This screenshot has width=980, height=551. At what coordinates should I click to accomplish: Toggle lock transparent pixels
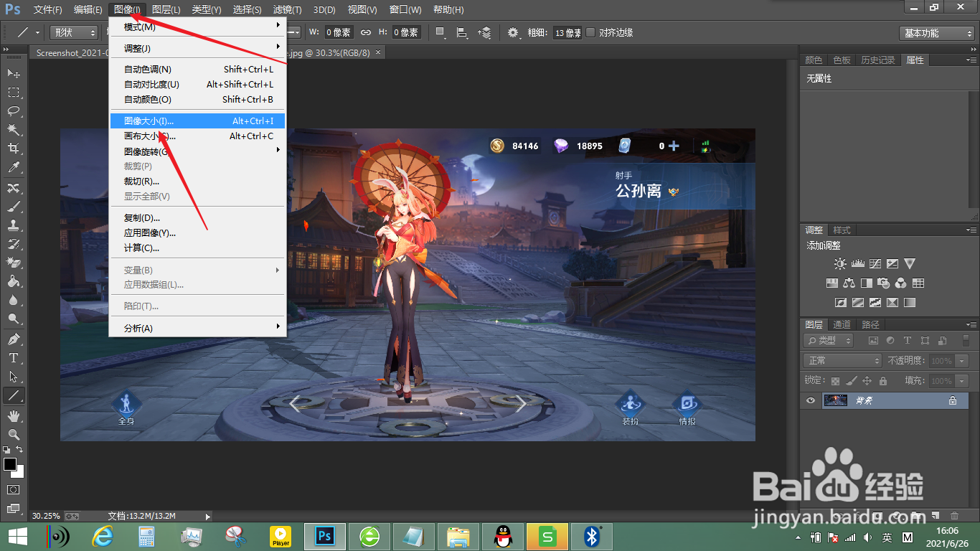point(835,381)
